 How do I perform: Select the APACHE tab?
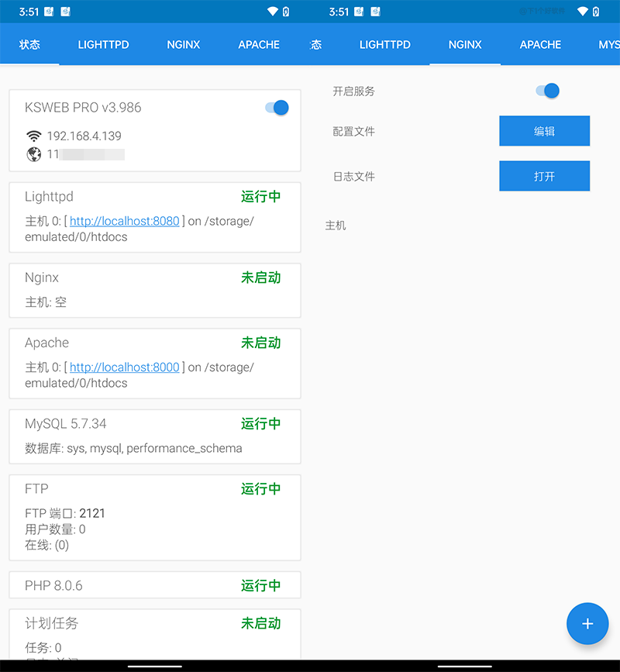point(259,44)
